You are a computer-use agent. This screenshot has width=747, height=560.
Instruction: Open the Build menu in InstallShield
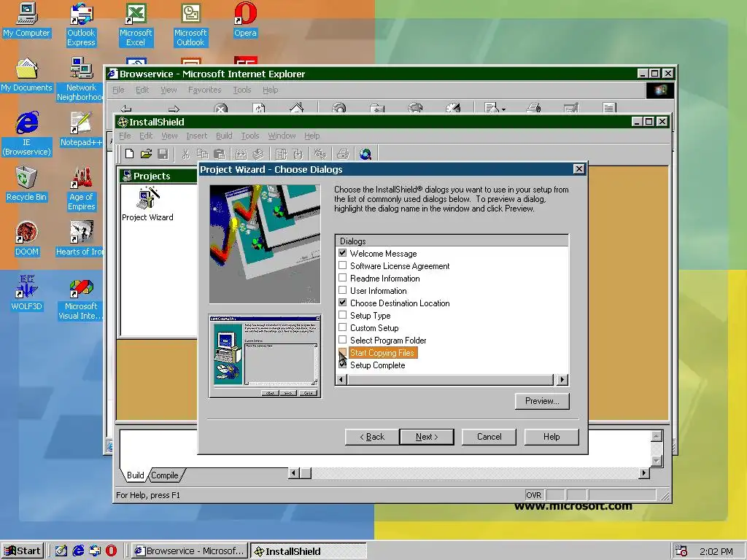(224, 136)
